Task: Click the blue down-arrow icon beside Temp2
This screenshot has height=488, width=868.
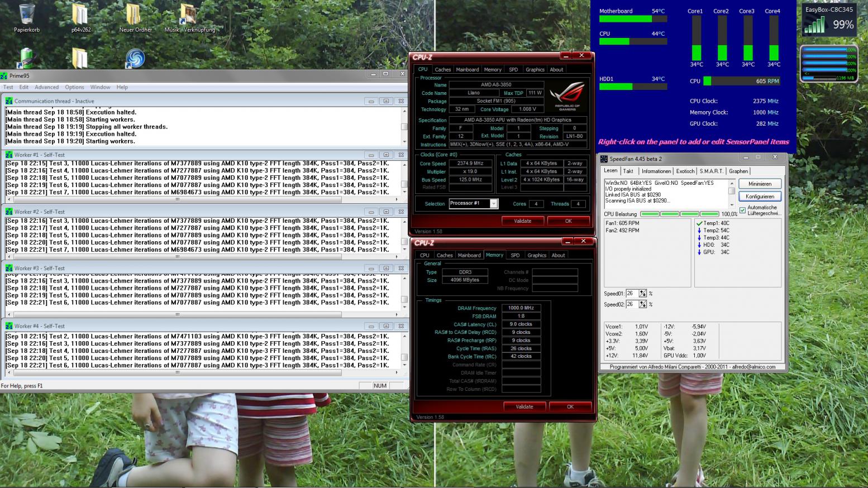Action: [699, 230]
